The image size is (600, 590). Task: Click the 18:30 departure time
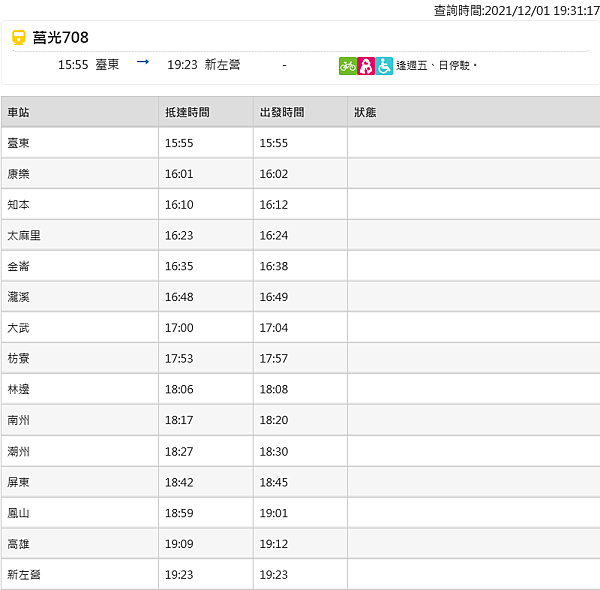[274, 452]
